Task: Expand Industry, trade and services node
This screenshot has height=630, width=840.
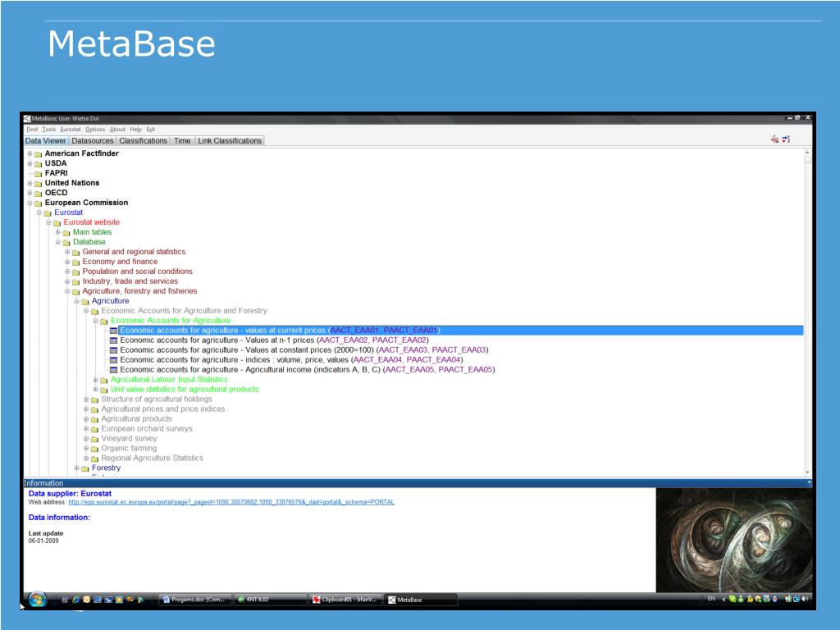Action: click(x=67, y=281)
